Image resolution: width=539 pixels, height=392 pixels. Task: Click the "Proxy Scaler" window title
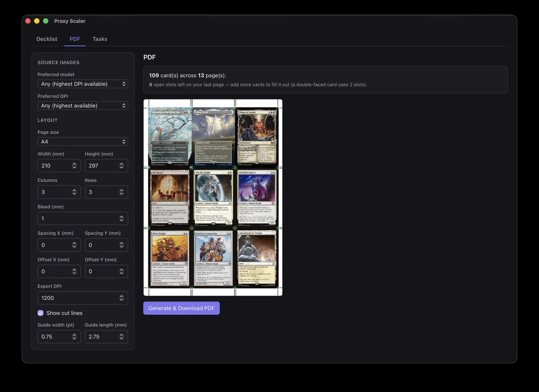pyautogui.click(x=70, y=21)
